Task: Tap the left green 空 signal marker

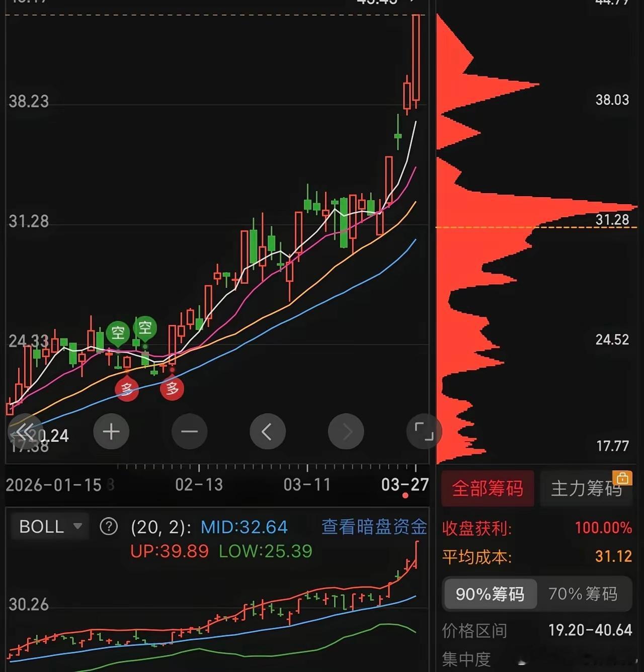Action: pos(118,333)
